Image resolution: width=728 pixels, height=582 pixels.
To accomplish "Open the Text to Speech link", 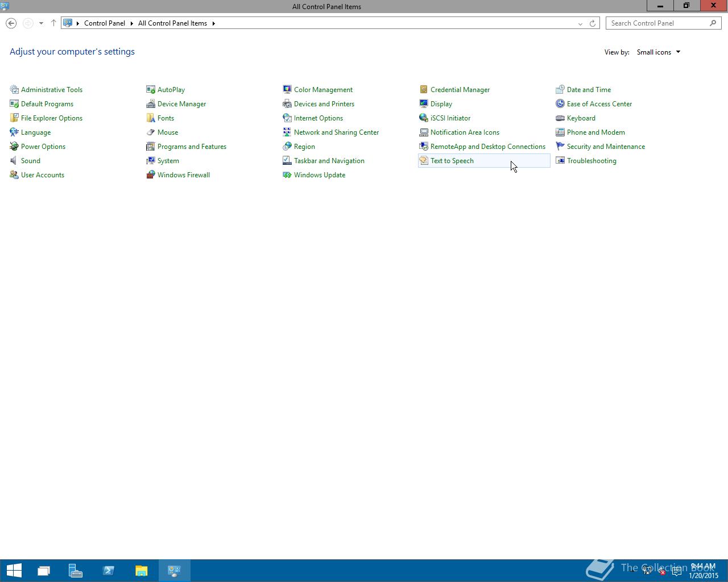I will coord(452,160).
